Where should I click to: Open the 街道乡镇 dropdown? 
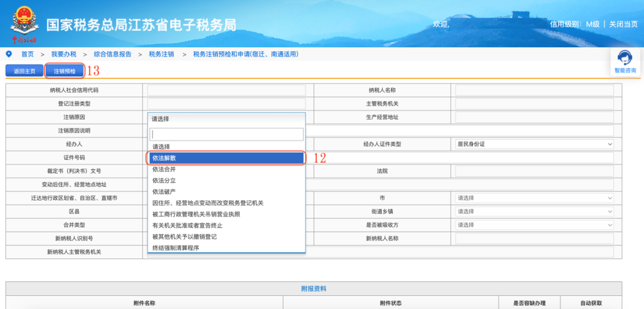pos(534,212)
